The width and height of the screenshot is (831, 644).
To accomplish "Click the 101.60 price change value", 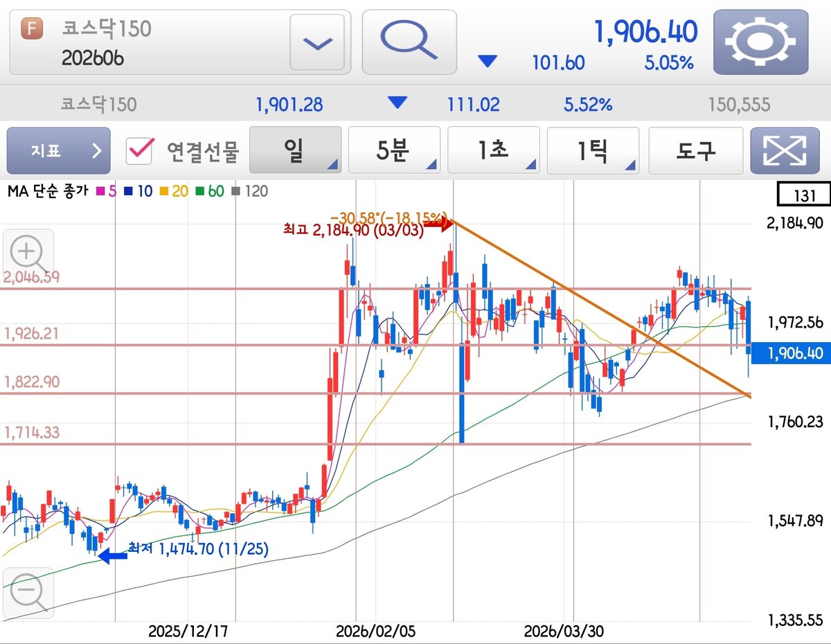I will (558, 63).
